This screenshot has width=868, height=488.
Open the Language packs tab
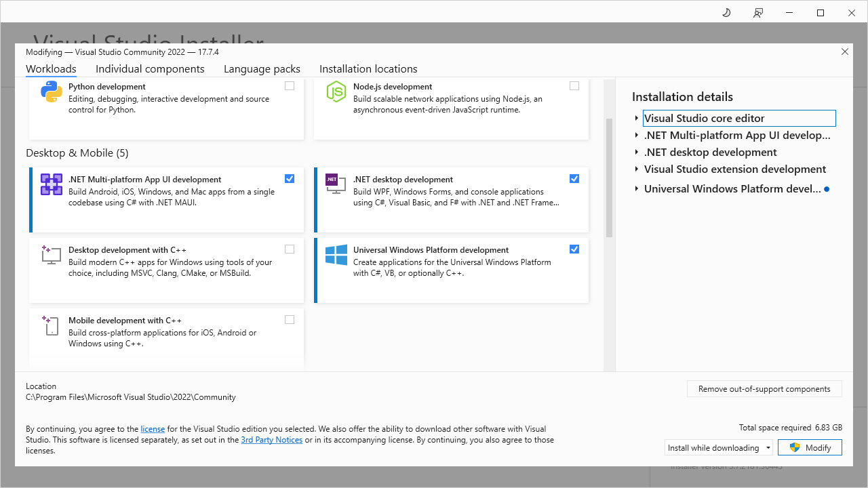[262, 68]
